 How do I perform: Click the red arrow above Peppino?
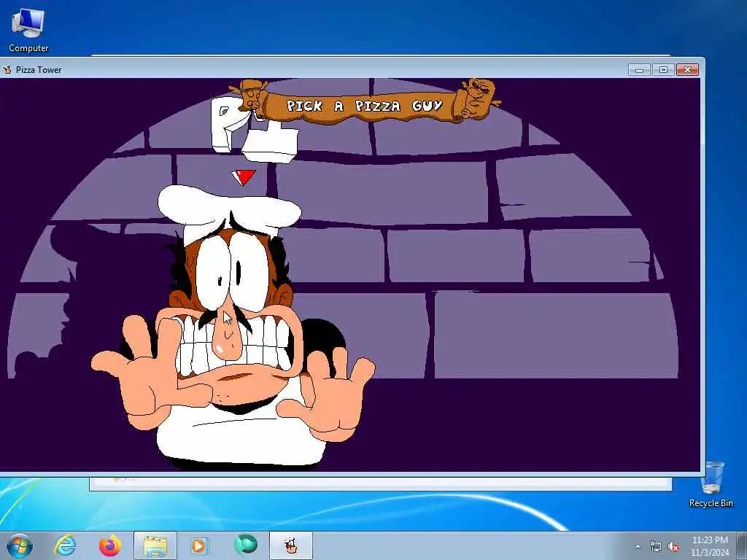(244, 178)
